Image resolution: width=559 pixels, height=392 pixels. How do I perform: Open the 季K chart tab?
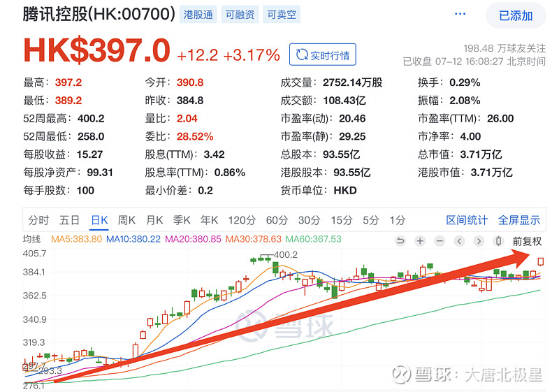pyautogui.click(x=182, y=220)
